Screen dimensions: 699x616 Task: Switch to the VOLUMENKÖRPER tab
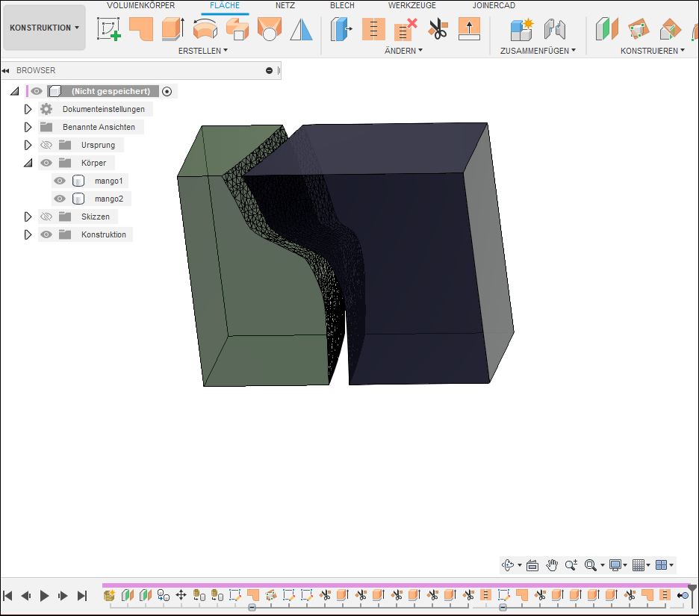[141, 5]
